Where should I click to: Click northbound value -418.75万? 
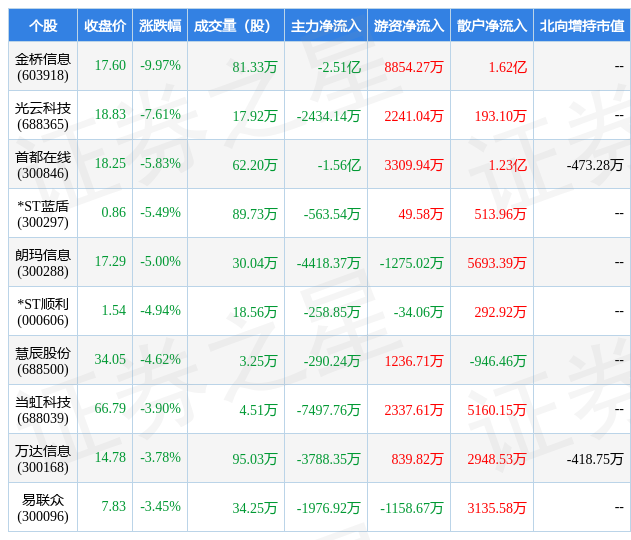(x=595, y=459)
